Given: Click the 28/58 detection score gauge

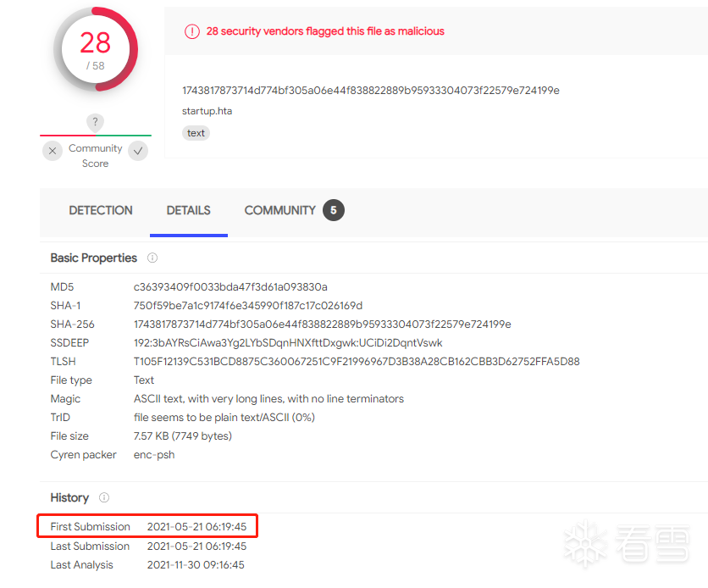Looking at the screenshot, I should [95, 49].
